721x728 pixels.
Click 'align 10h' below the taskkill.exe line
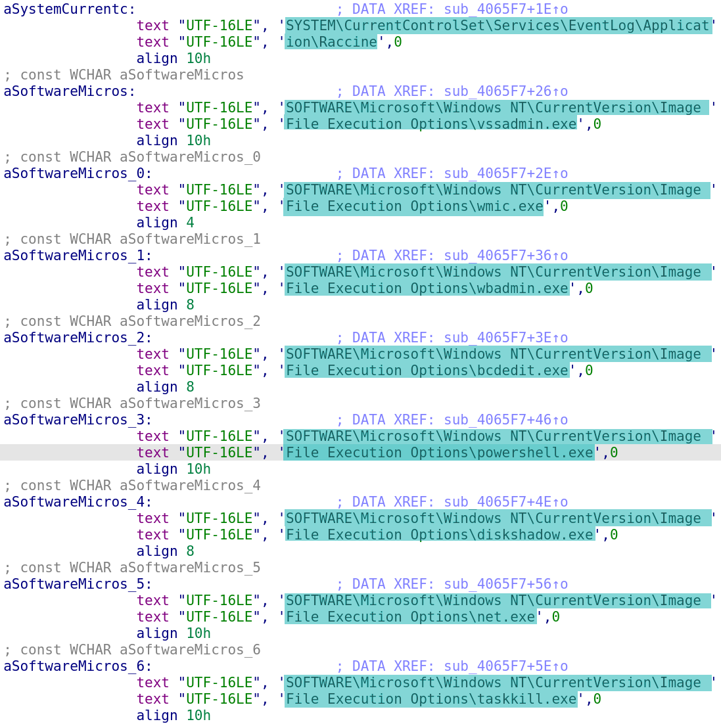click(x=174, y=716)
